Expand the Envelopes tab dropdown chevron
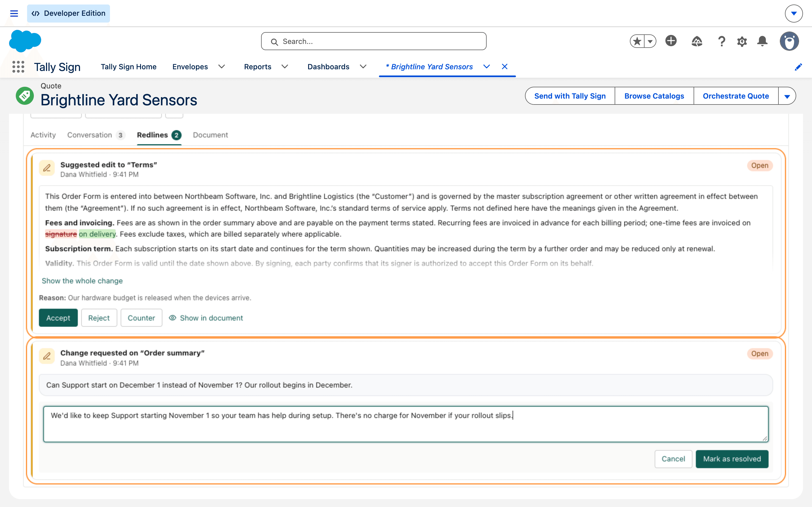Viewport: 812px width, 507px height. [x=221, y=67]
